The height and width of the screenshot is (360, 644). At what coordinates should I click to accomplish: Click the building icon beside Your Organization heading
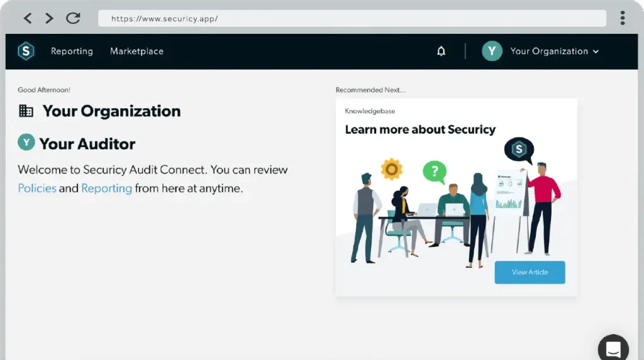26,111
